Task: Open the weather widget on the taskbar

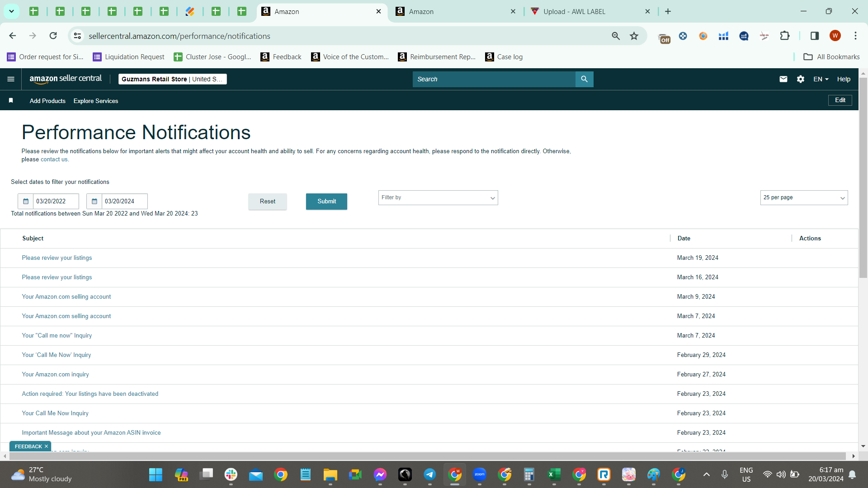Action: 42,474
